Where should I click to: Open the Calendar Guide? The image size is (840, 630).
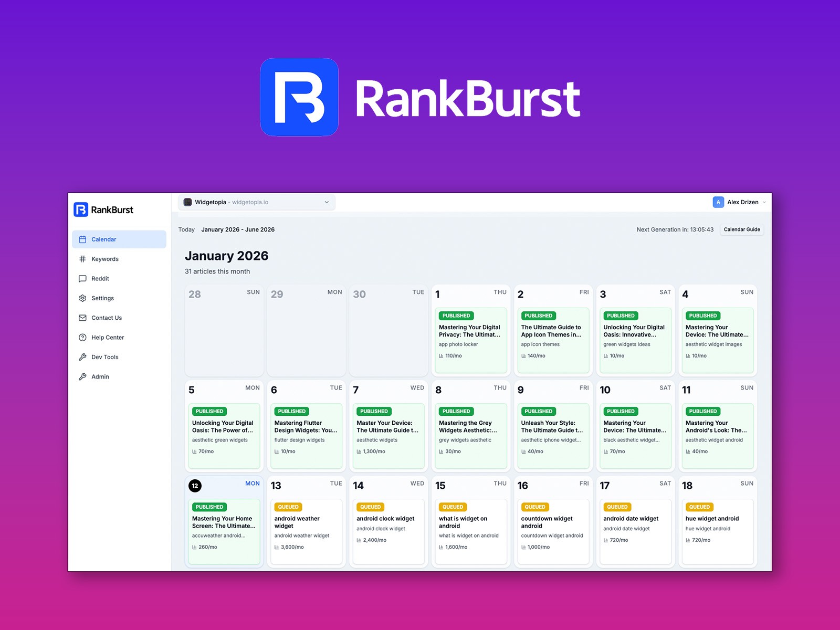742,229
